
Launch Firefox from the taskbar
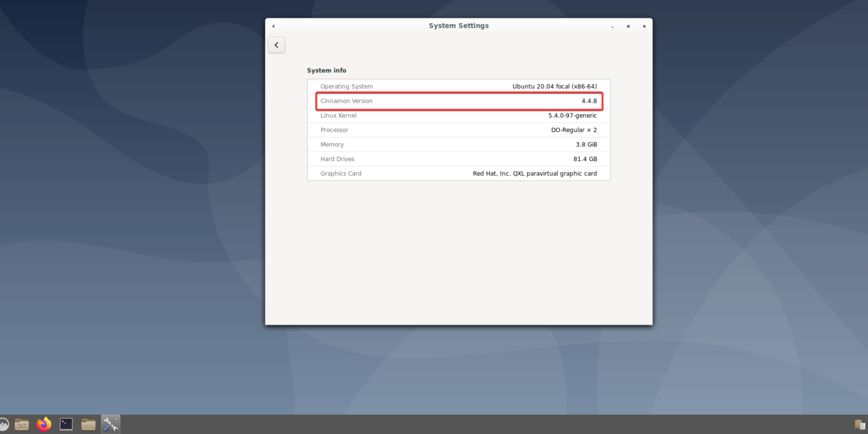pos(44,424)
